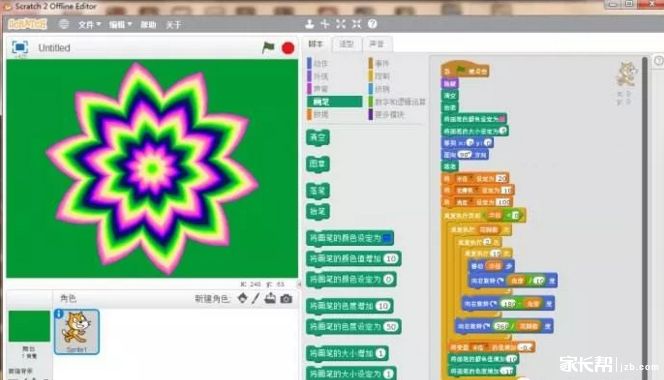Edit value 100 in the third orange set-variable block

(503, 202)
